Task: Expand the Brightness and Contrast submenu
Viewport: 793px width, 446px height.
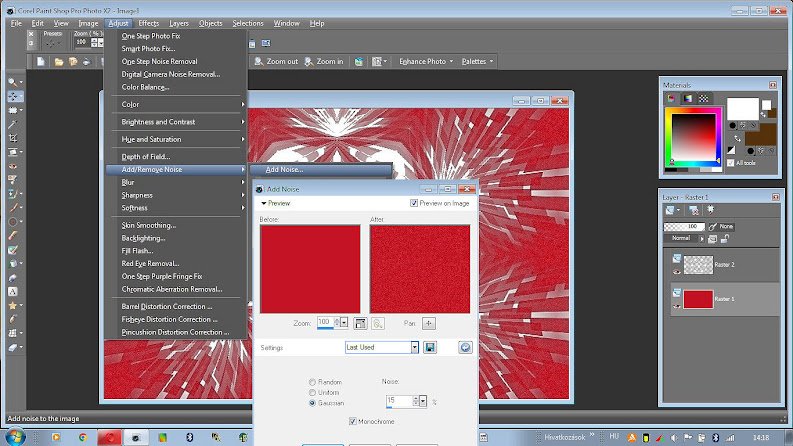Action: coord(176,122)
